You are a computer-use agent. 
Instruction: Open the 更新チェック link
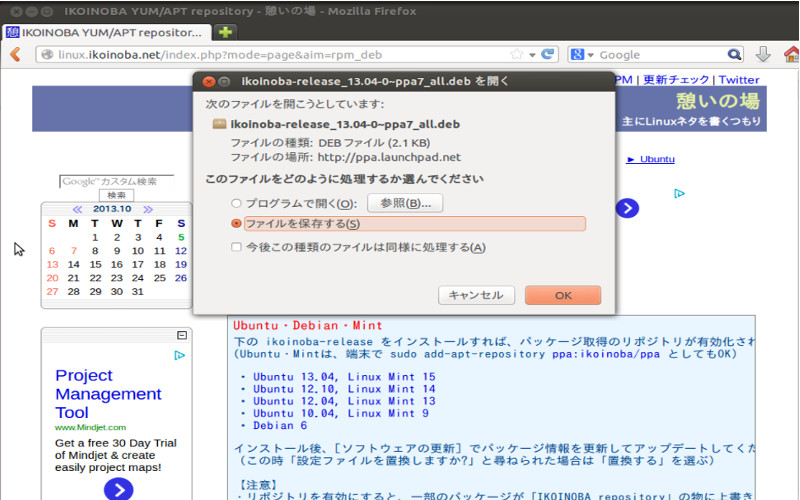click(676, 80)
